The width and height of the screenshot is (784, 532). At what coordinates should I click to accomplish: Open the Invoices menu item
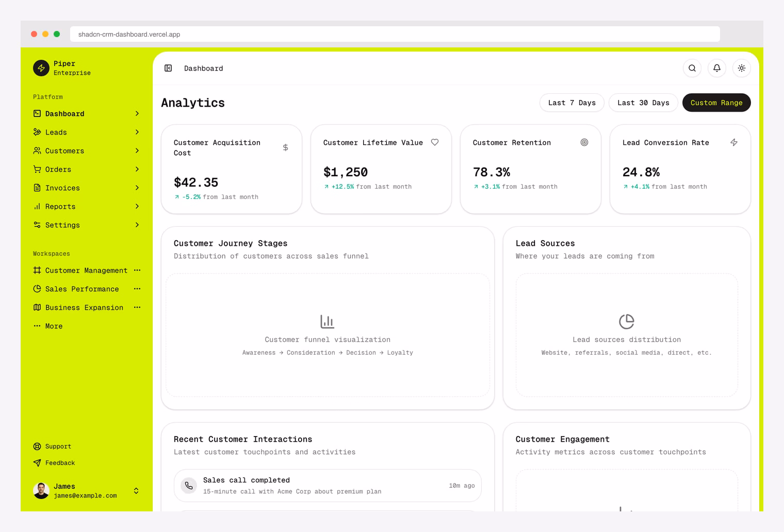[x=87, y=188]
